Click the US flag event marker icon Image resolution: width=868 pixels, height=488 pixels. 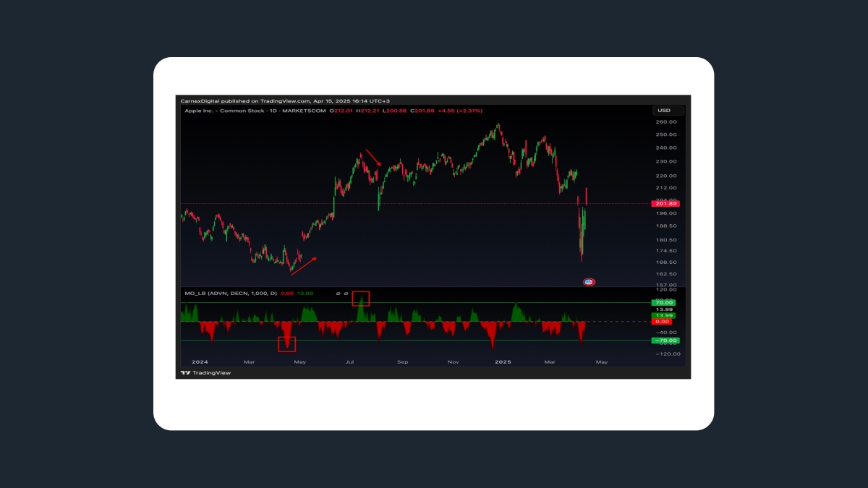click(589, 281)
